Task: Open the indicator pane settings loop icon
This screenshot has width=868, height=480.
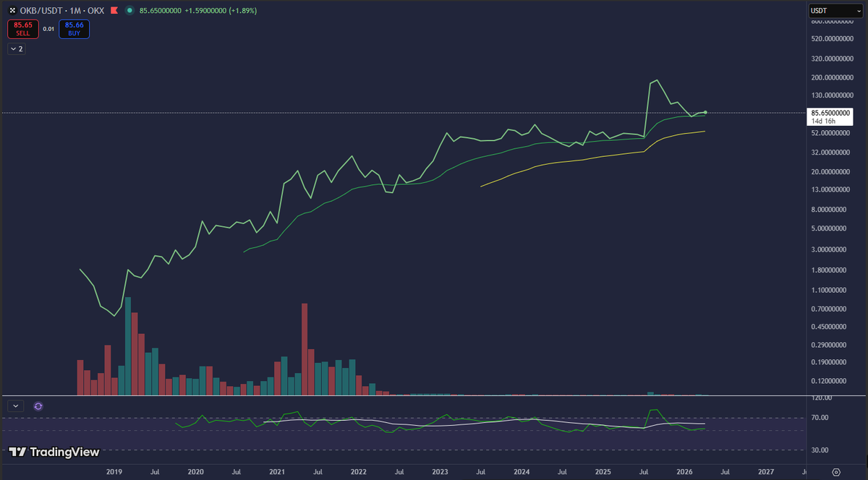Action: 38,406
